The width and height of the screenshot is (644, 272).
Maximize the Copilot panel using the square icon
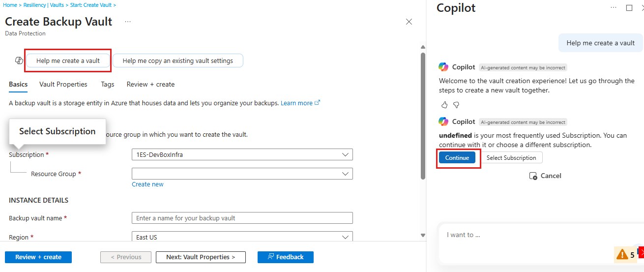pyautogui.click(x=629, y=8)
